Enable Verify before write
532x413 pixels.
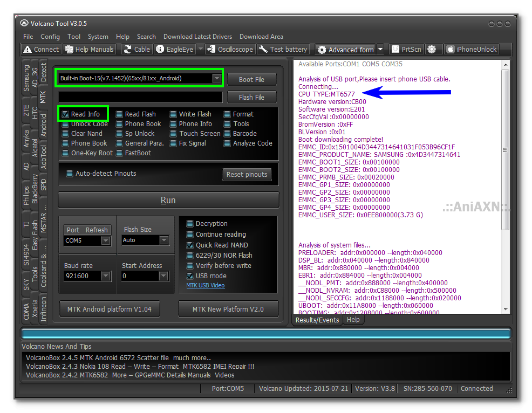(190, 266)
